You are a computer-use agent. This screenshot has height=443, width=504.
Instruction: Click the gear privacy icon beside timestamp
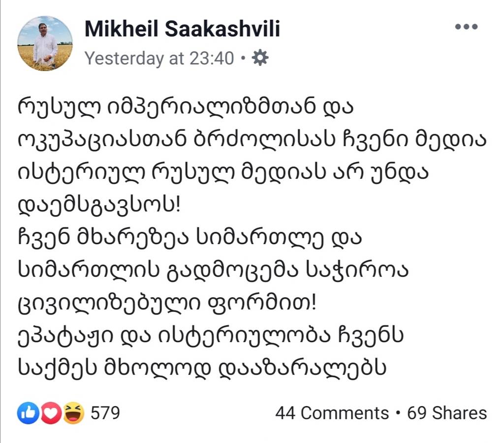click(x=260, y=59)
